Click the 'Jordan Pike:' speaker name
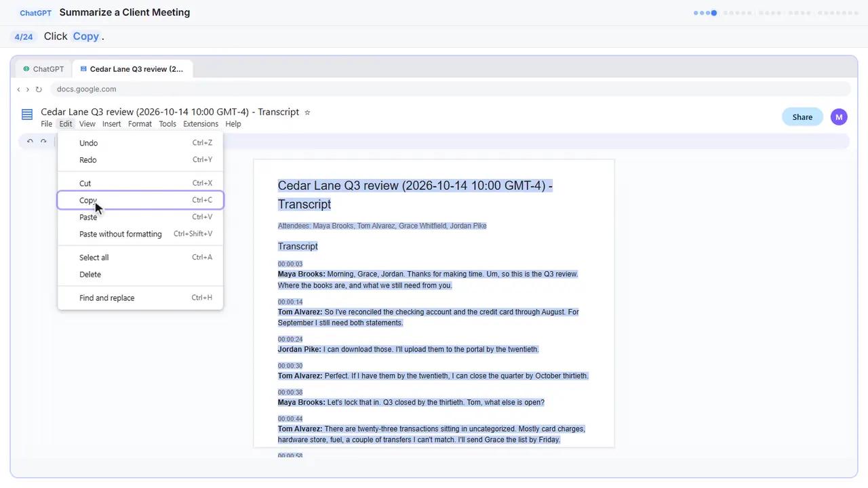868x488 pixels. click(300, 350)
